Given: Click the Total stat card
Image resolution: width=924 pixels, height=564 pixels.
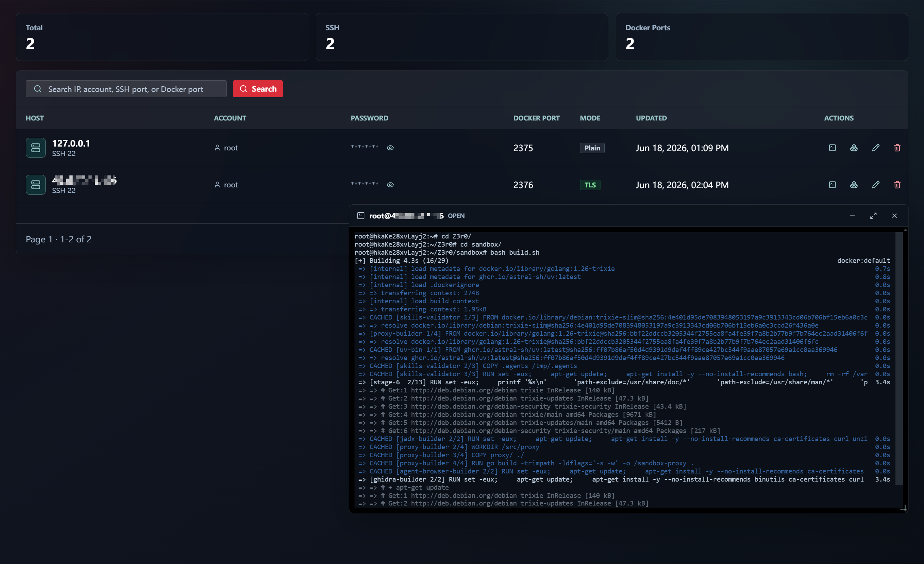Looking at the screenshot, I should [162, 37].
